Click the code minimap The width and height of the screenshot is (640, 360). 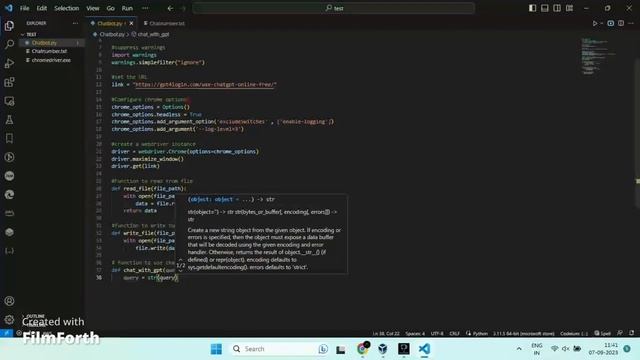(598, 57)
